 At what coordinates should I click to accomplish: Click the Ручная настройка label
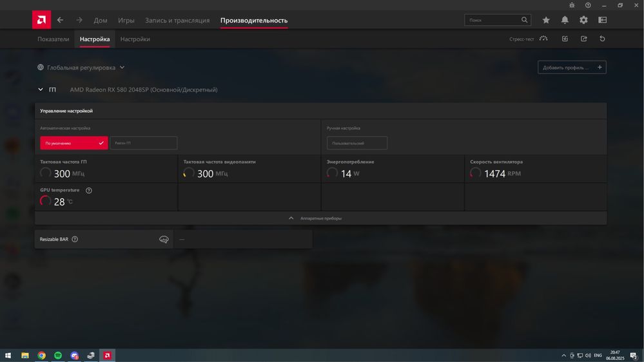coord(344,128)
